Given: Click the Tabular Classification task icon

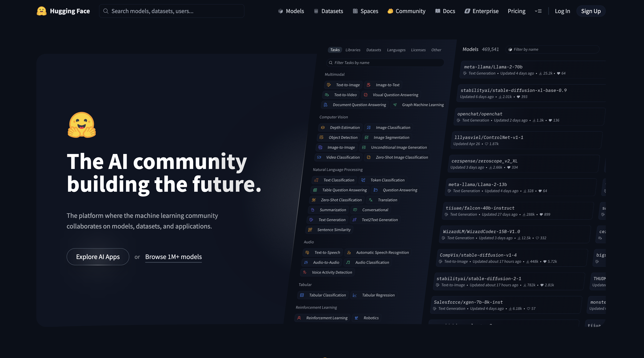Looking at the screenshot, I should [302, 295].
